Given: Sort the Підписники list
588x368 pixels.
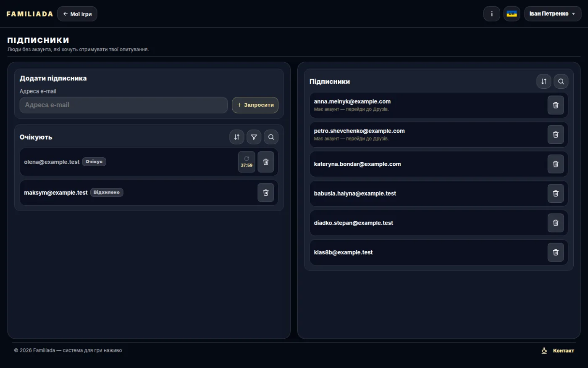Looking at the screenshot, I should (x=543, y=82).
